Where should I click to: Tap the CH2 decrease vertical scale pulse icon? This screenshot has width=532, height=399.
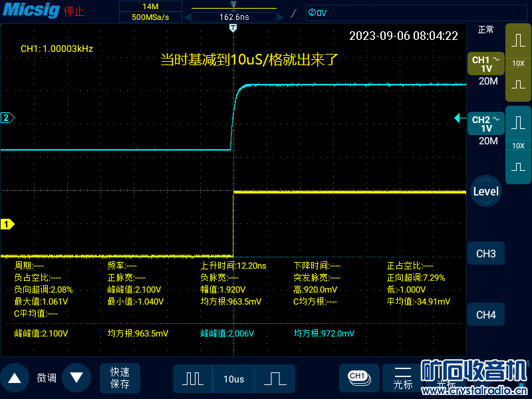coord(518,167)
